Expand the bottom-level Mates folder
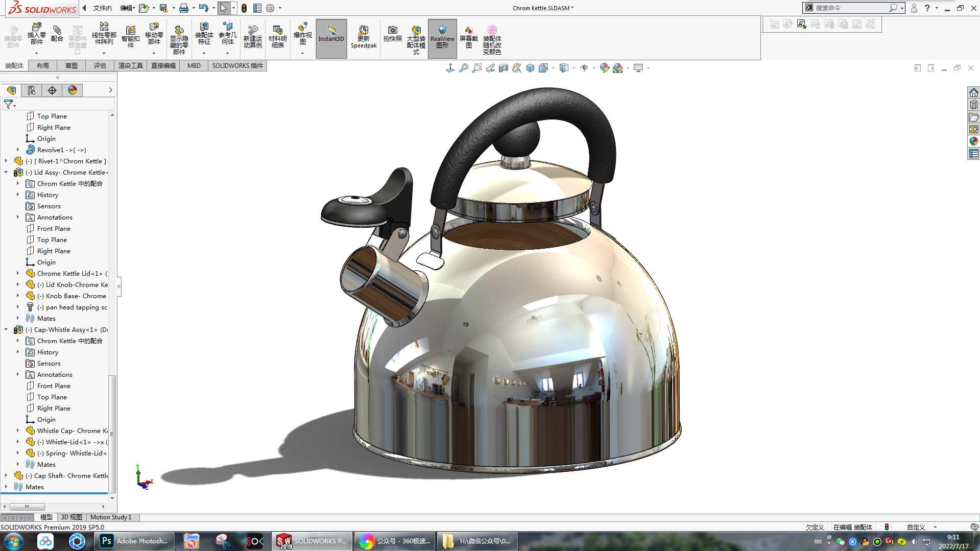This screenshot has width=980, height=551. tap(6, 487)
